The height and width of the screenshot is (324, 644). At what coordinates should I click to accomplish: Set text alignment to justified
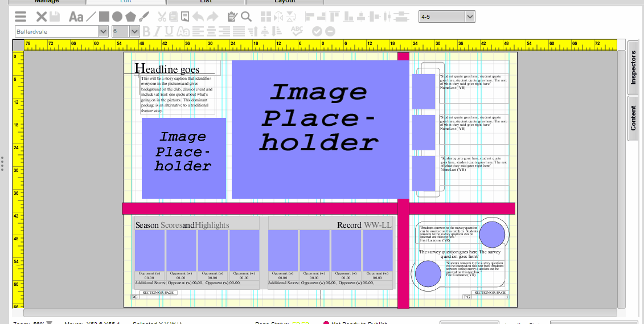tap(239, 31)
